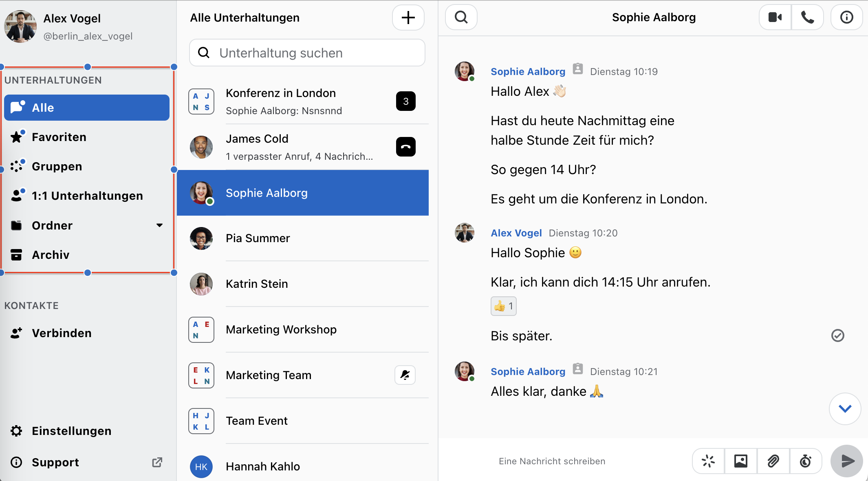Screen dimensions: 868x481
Task: Click the add picture icon
Action: [740, 461]
